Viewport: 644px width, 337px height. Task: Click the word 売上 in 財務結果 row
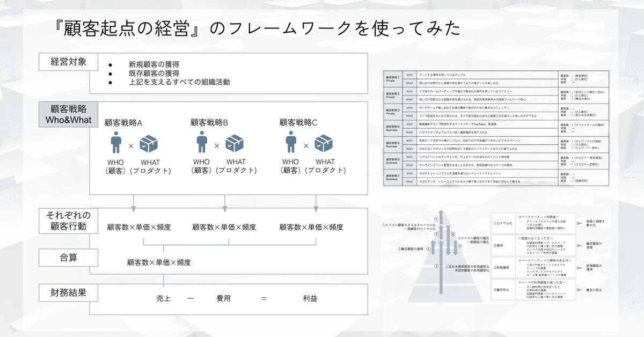click(162, 298)
